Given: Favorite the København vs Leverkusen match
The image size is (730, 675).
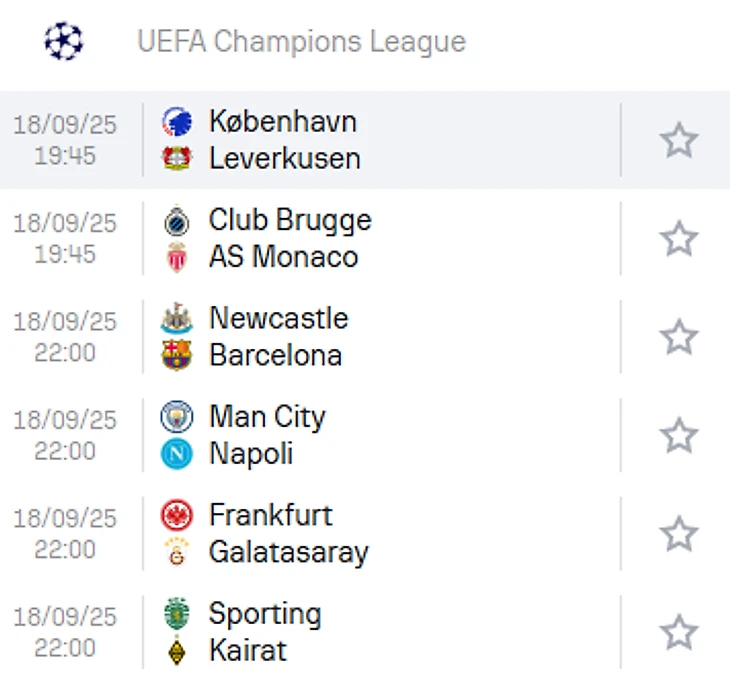Looking at the screenshot, I should [x=679, y=140].
